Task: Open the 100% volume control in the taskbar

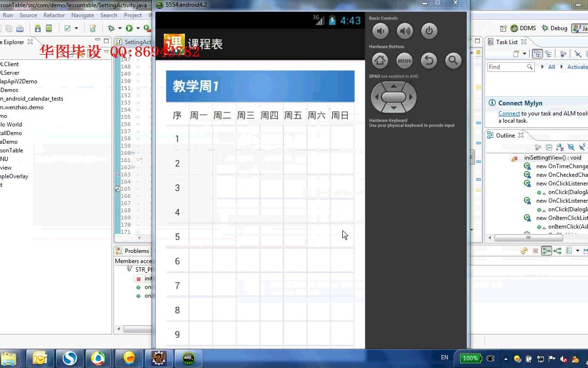Action: point(470,358)
